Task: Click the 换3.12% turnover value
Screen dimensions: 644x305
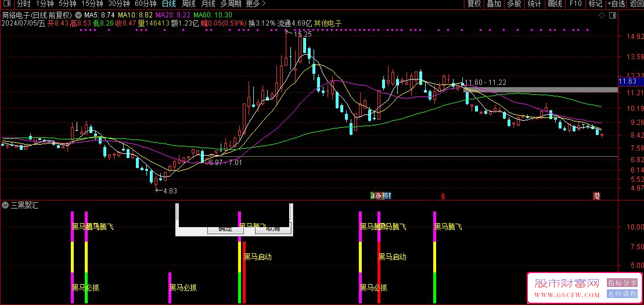Action: (x=262, y=23)
